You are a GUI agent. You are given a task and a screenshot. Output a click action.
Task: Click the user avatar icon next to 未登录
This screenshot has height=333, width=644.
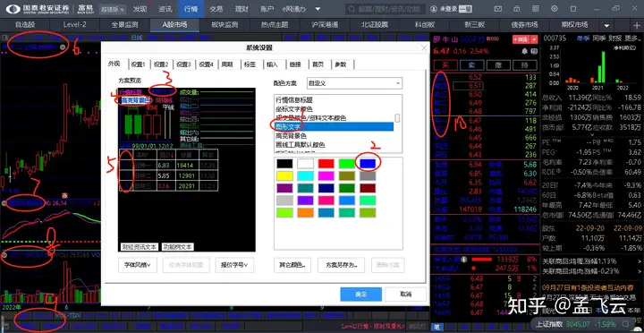tap(434, 9)
